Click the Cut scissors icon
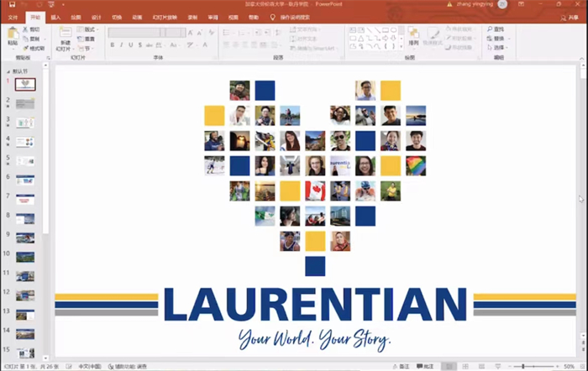This screenshot has height=371, width=588. coord(25,29)
